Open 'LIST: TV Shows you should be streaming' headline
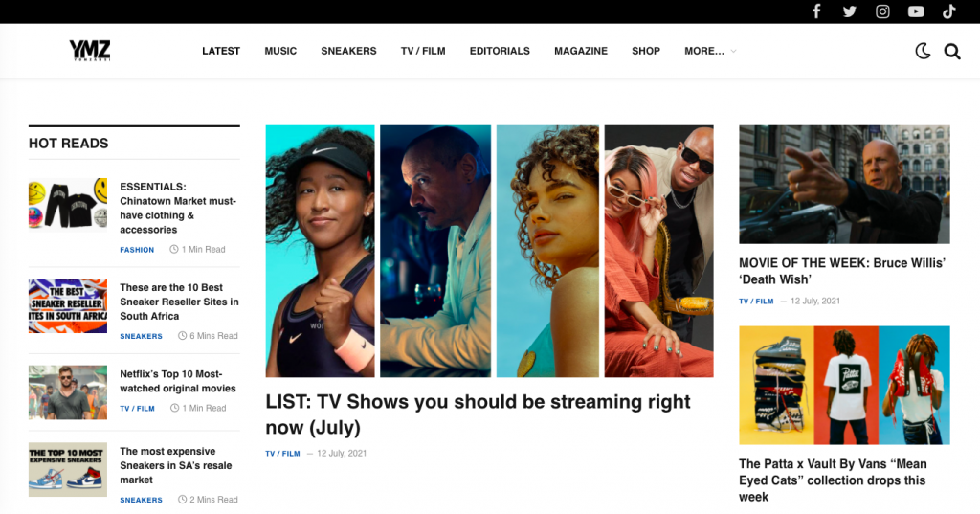Image resolution: width=980 pixels, height=514 pixels. coord(478,413)
